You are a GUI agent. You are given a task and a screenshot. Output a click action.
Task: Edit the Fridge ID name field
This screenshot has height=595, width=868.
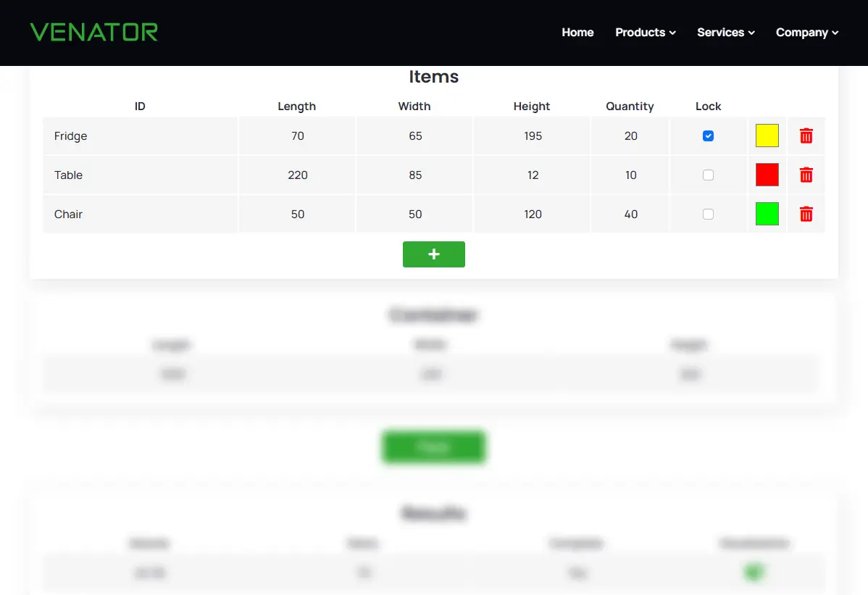(140, 136)
